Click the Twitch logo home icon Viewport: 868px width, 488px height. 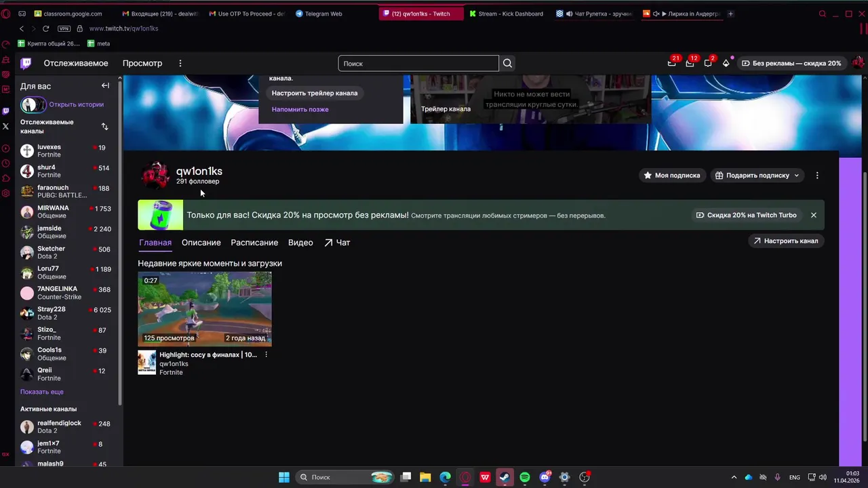[x=26, y=64]
